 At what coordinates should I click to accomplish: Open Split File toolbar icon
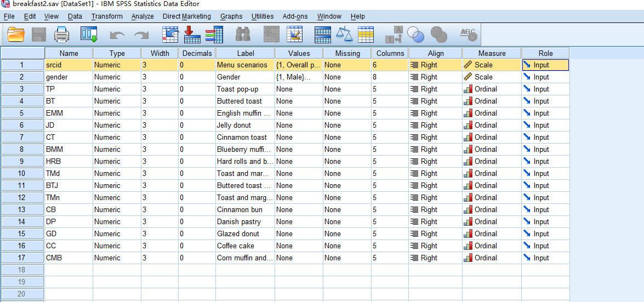click(x=323, y=35)
